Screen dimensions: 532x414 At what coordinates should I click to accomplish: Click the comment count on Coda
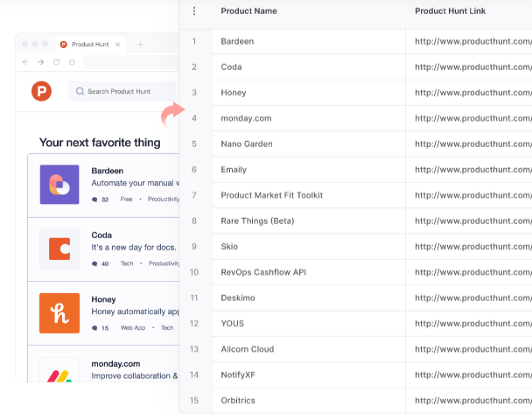click(101, 263)
